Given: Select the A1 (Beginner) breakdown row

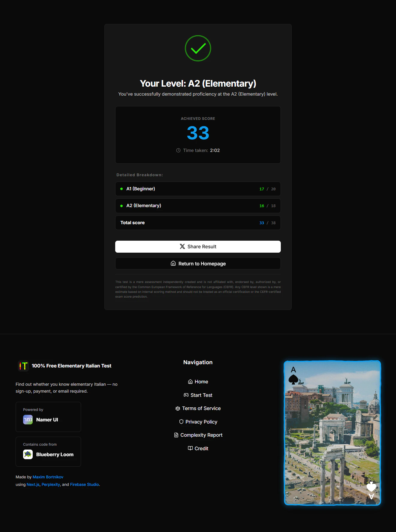Looking at the screenshot, I should 198,189.
